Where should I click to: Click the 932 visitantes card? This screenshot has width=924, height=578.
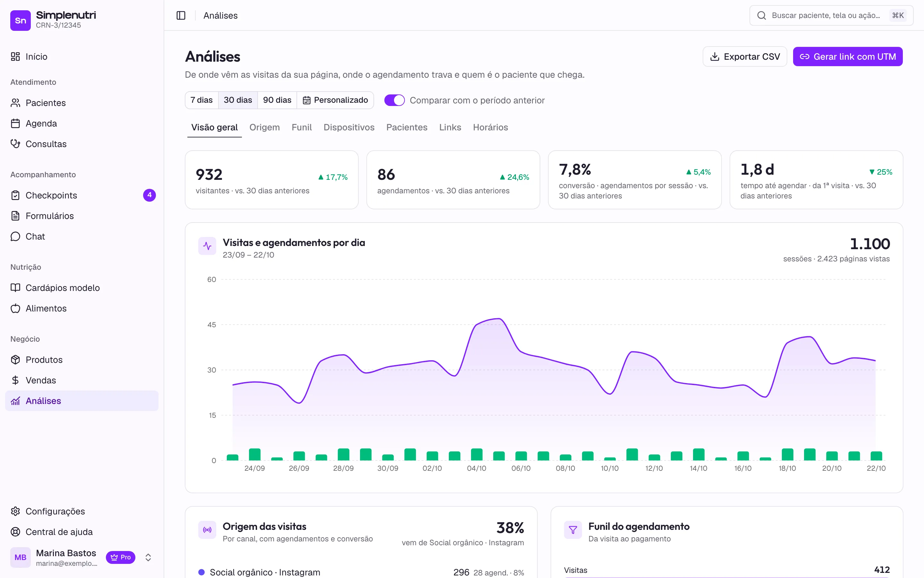point(271,180)
